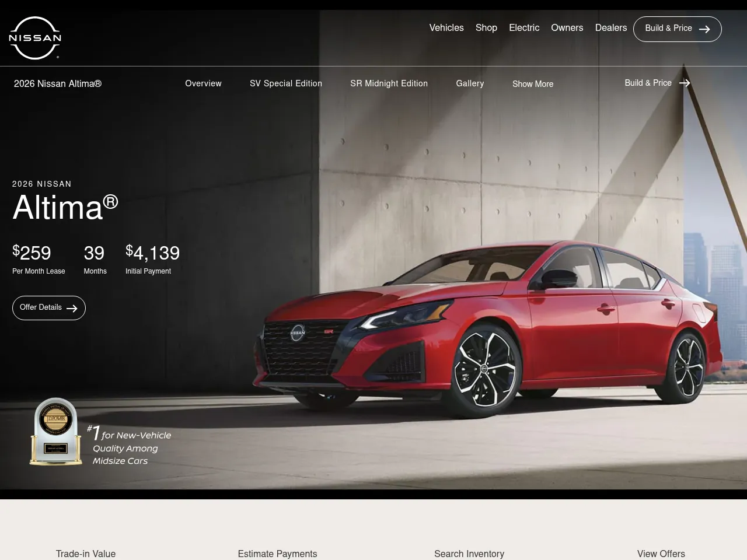
Task: Switch to the SV Special Edition section
Action: pos(286,83)
